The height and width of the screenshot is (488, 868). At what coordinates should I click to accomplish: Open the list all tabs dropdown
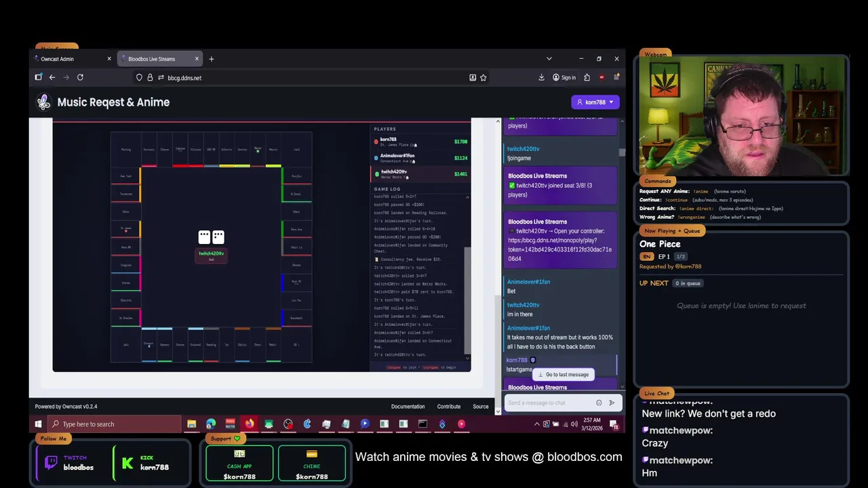(549, 59)
